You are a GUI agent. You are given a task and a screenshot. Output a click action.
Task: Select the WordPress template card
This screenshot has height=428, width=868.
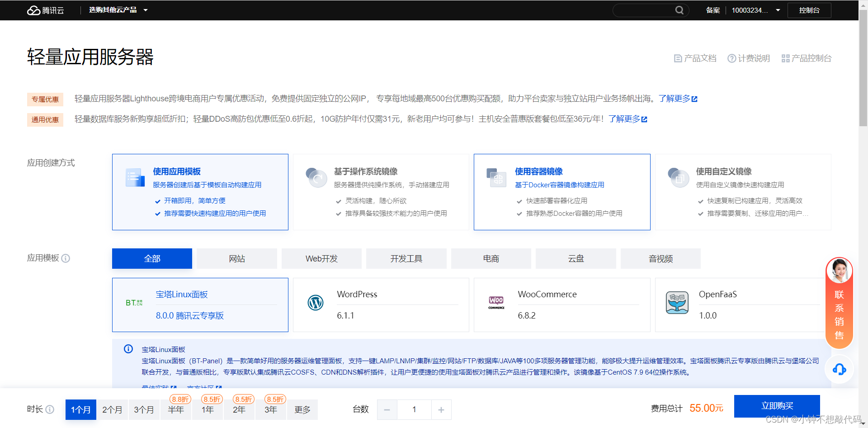pos(381,305)
